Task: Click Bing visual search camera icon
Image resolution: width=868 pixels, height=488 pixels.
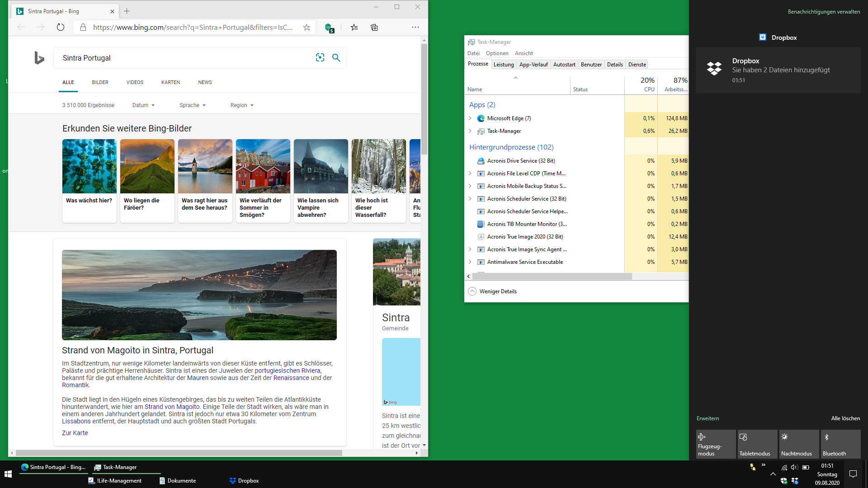Action: coord(320,57)
